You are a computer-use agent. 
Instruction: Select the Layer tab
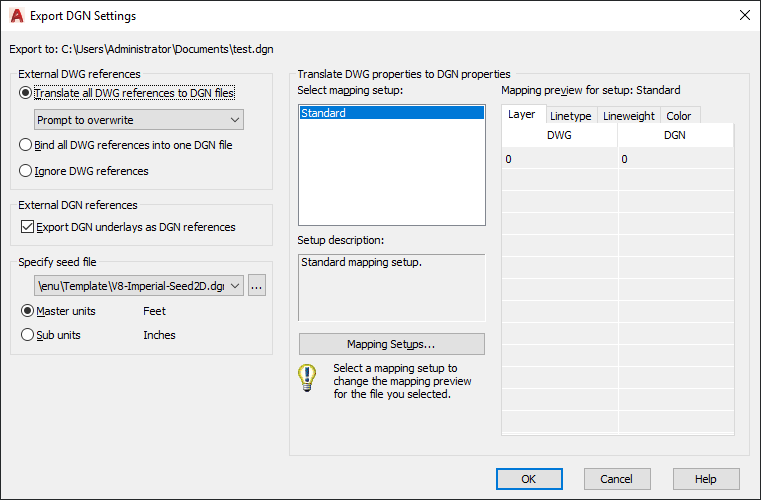[523, 114]
